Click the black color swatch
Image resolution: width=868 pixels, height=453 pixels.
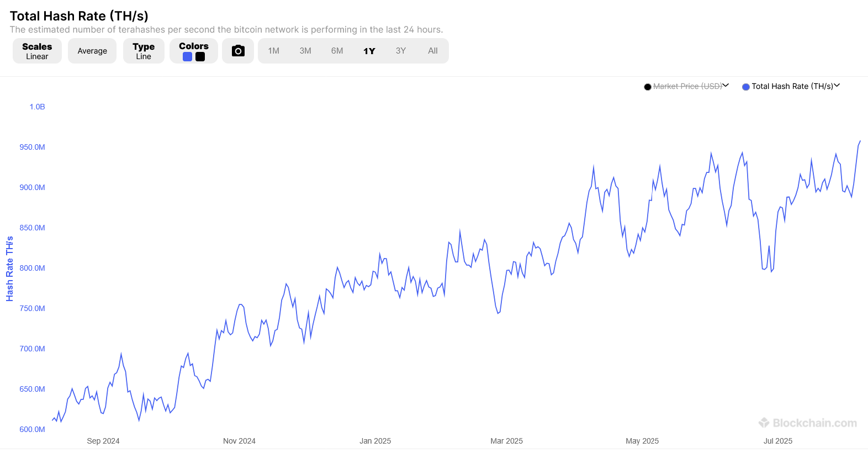[200, 57]
